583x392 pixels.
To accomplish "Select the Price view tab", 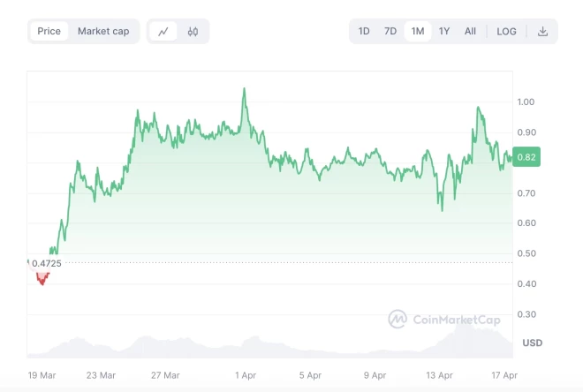I will pos(49,31).
